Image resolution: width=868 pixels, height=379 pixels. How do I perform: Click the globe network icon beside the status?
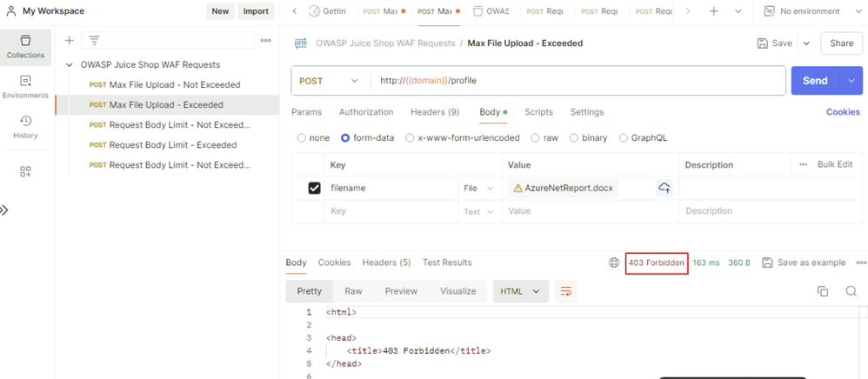(614, 263)
